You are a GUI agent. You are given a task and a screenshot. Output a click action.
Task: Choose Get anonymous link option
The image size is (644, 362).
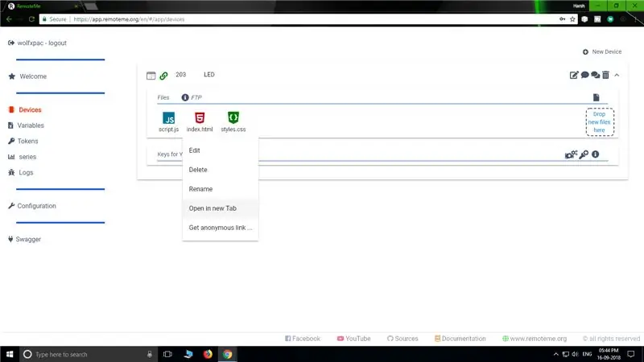tap(220, 228)
